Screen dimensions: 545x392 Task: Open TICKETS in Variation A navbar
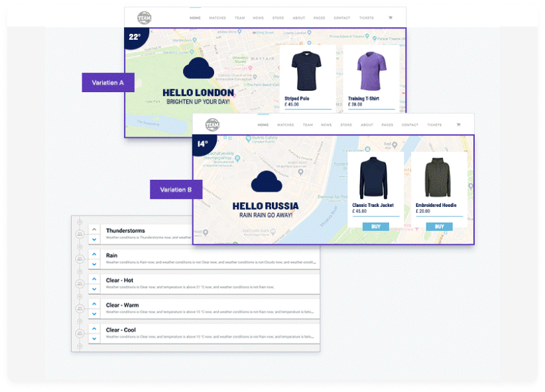(x=367, y=18)
